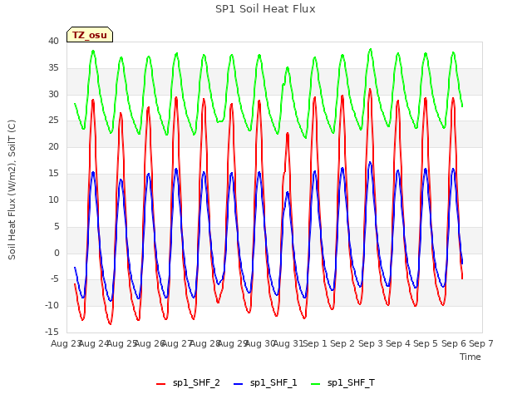Click the chart title SP1 Soil Heat Flux

pyautogui.click(x=265, y=9)
